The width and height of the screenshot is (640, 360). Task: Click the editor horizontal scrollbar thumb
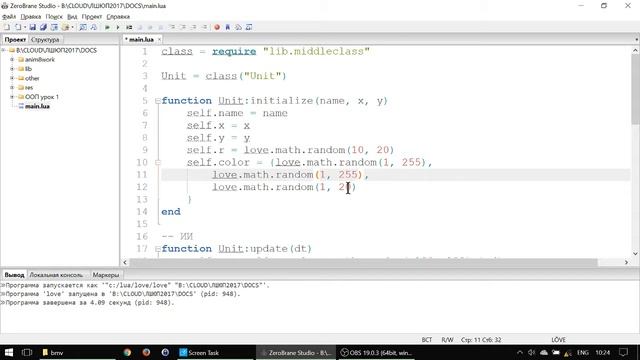tap(363, 262)
